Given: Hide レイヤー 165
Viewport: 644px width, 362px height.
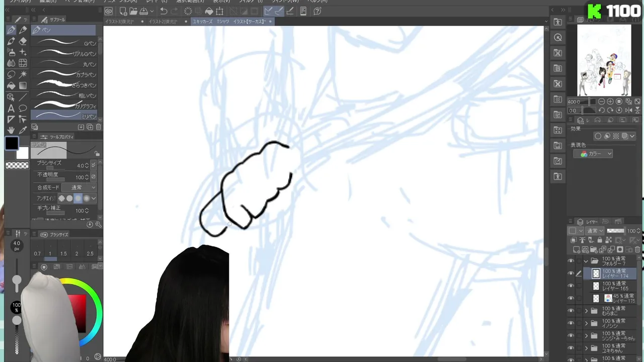Looking at the screenshot, I should click(x=571, y=286).
